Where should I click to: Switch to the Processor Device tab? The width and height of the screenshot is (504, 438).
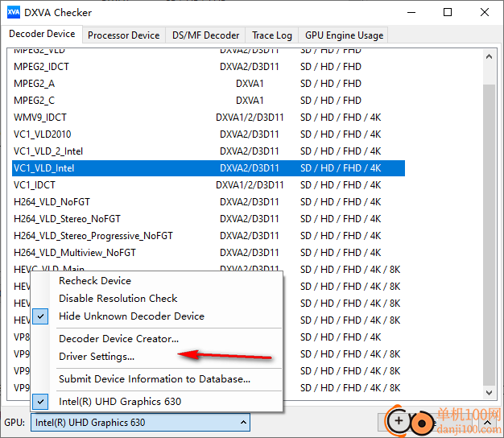124,35
